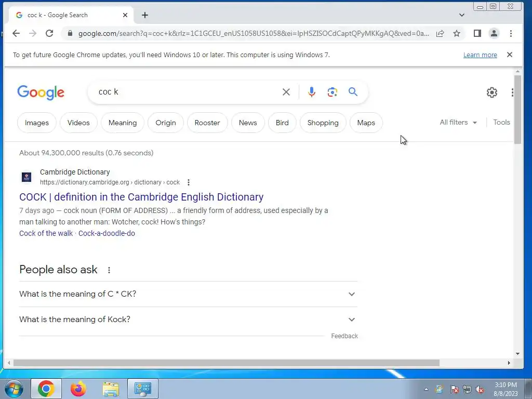Select the Origin filter chip

click(166, 123)
